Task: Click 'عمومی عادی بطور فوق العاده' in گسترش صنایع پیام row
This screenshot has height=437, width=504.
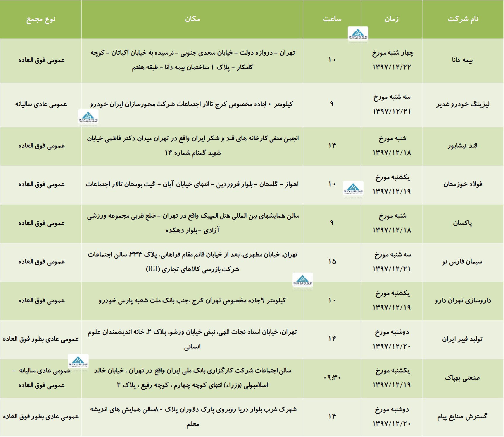Action: click(x=41, y=417)
